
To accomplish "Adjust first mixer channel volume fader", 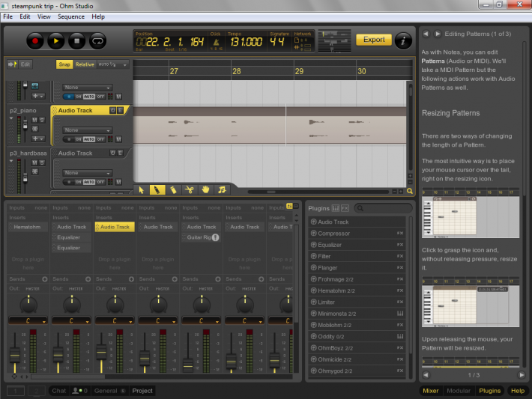I will coord(14,355).
